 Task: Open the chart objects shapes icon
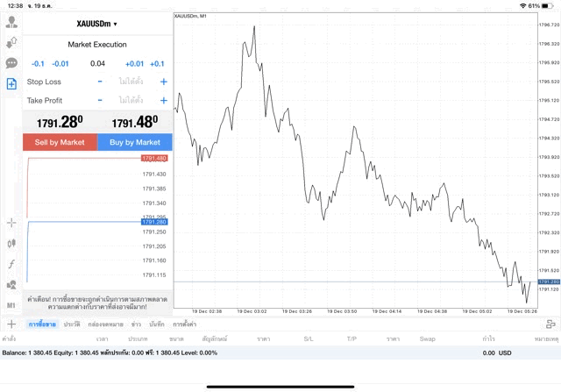[x=11, y=284]
